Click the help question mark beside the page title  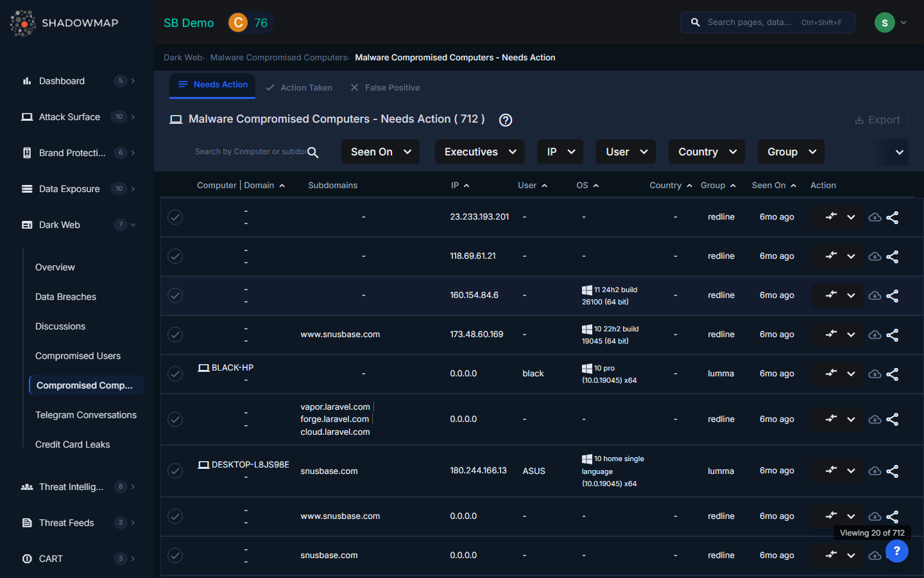[x=506, y=120]
